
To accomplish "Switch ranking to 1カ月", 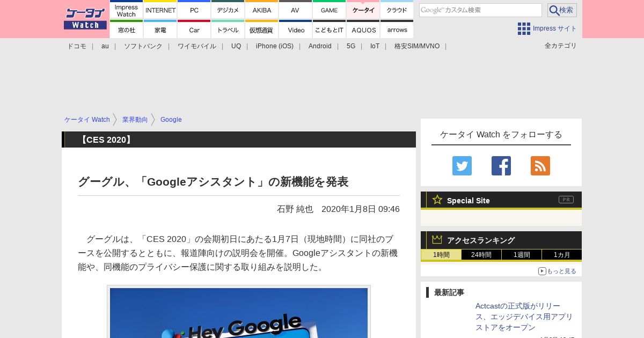I will [x=562, y=255].
